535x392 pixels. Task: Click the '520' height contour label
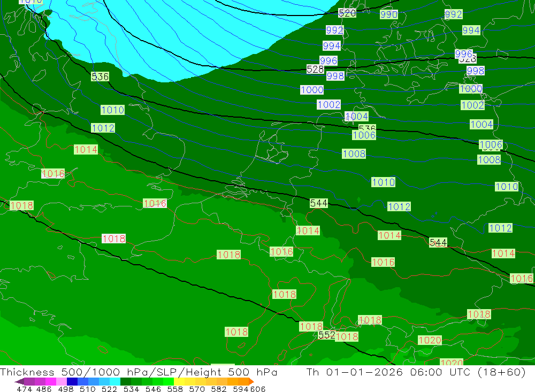(x=347, y=13)
